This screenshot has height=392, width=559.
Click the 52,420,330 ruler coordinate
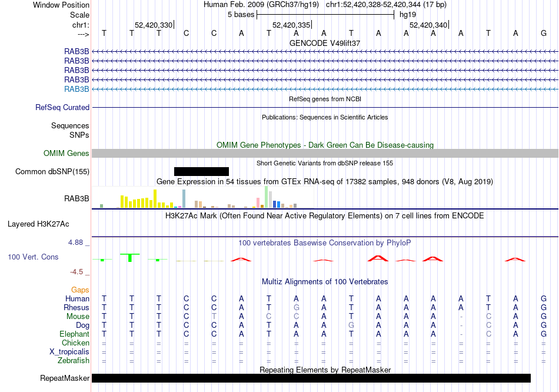pos(154,25)
